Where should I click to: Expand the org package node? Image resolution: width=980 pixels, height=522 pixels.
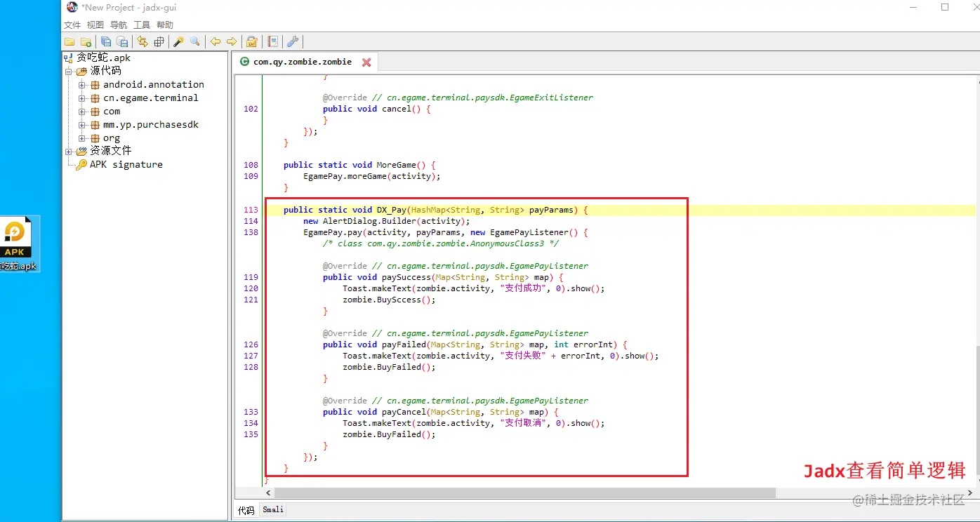tap(82, 138)
